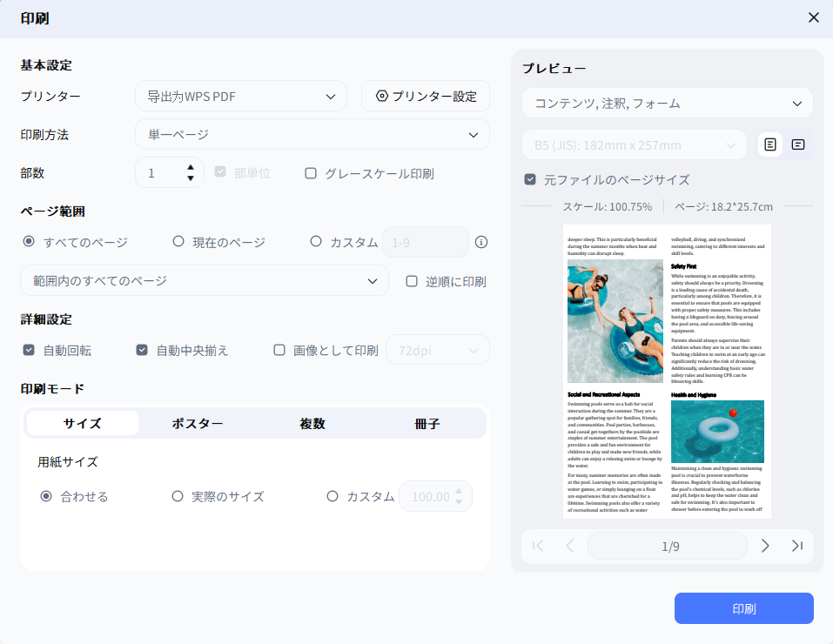Decrease copies count with down arrow
This screenshot has width=833, height=644.
[191, 178]
